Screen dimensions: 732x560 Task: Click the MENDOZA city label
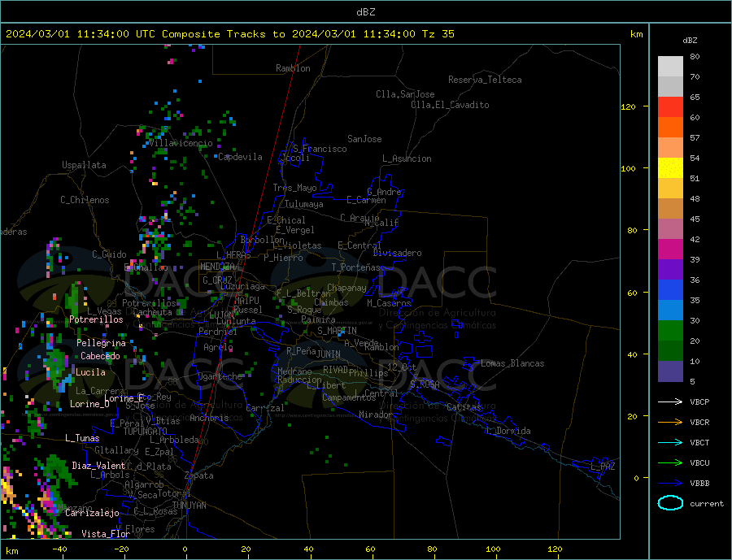tap(217, 267)
